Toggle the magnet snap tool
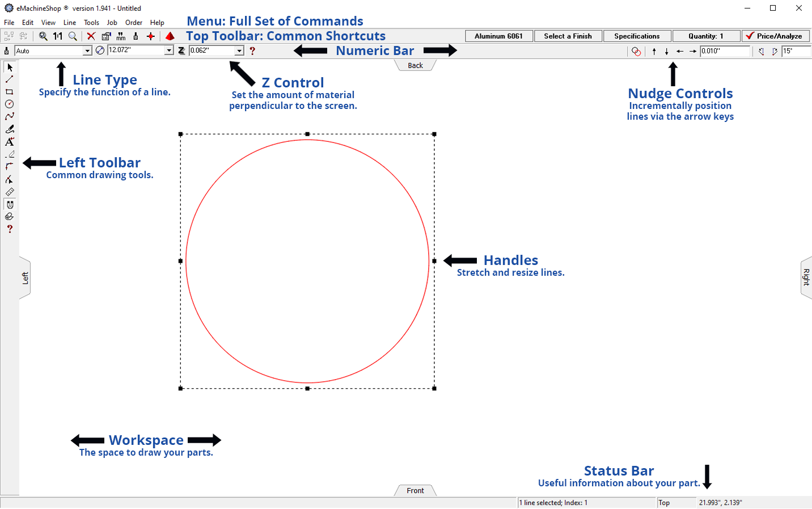Screen dimensions: 812x509 tap(10, 204)
